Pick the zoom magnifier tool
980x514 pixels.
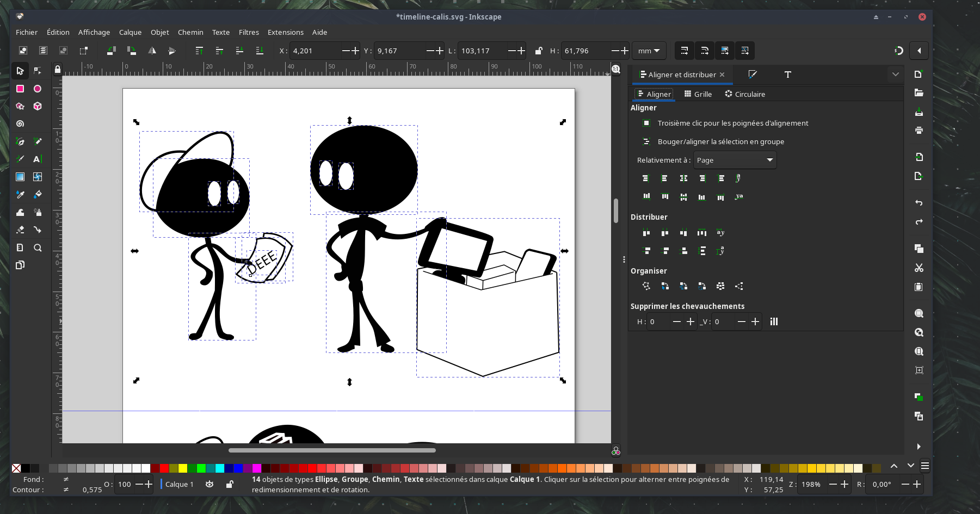coord(38,247)
